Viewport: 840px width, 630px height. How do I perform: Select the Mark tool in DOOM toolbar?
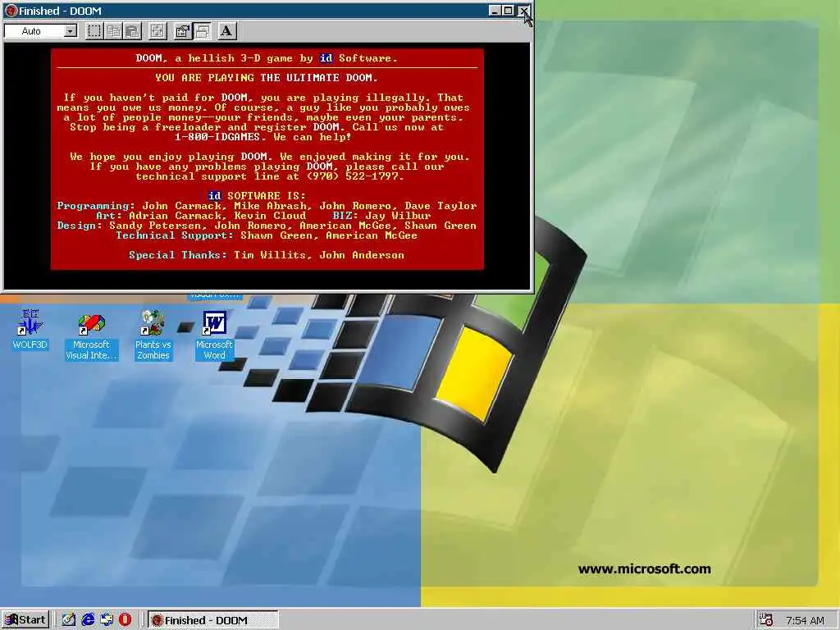94,31
